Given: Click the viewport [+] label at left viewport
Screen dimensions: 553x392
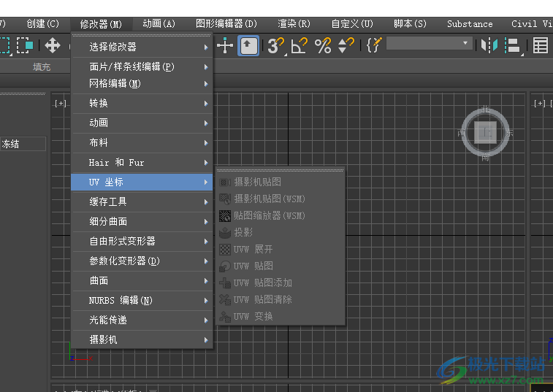Looking at the screenshot, I should pos(61,103).
